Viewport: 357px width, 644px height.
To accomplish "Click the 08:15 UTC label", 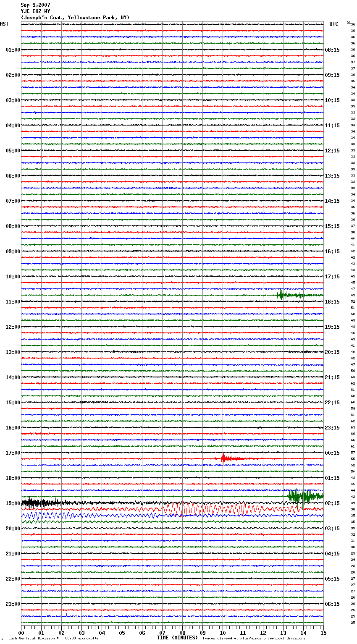I will [332, 50].
